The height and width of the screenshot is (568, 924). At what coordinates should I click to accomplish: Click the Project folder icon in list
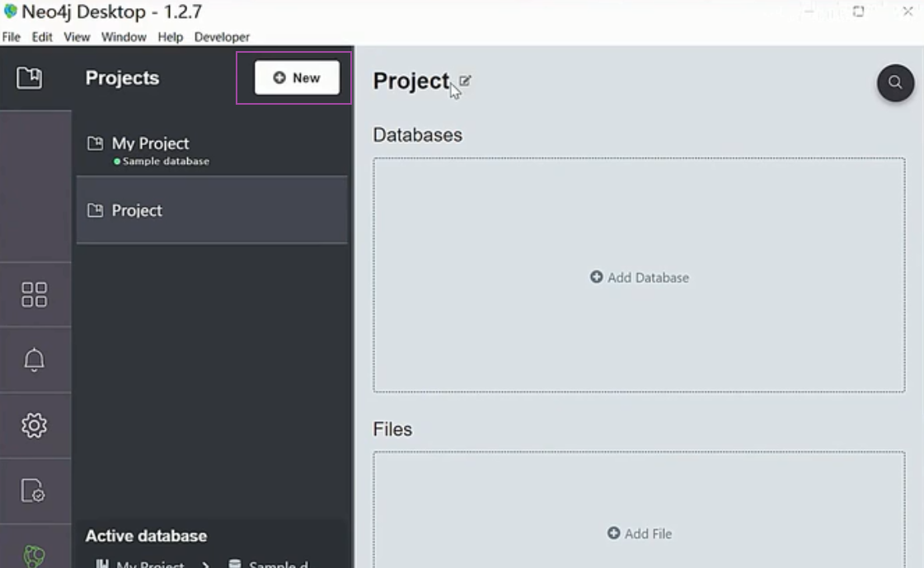click(x=96, y=210)
